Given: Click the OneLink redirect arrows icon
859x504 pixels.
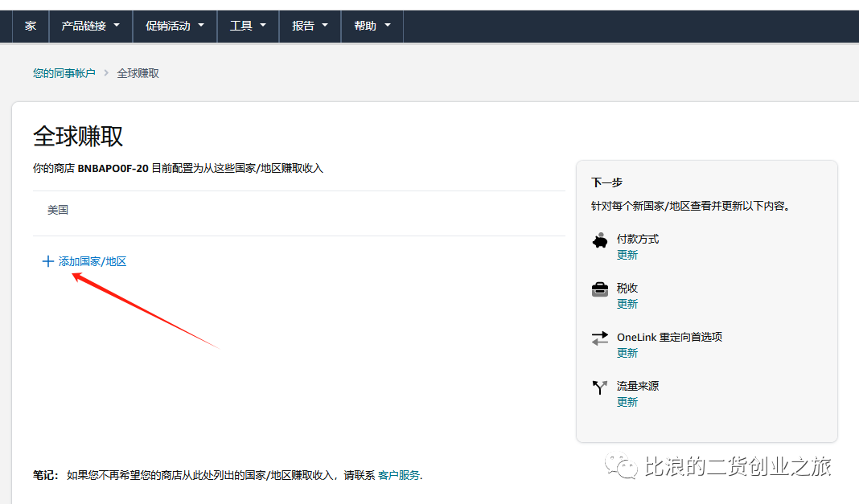Looking at the screenshot, I should click(600, 338).
